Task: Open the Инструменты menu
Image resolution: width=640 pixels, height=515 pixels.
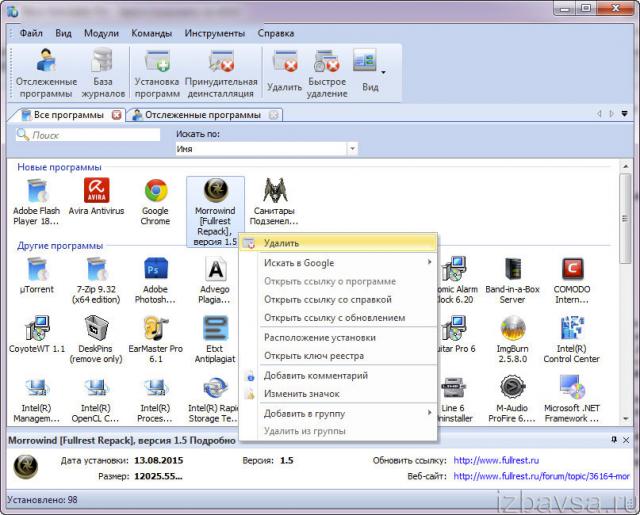Action: click(x=215, y=33)
